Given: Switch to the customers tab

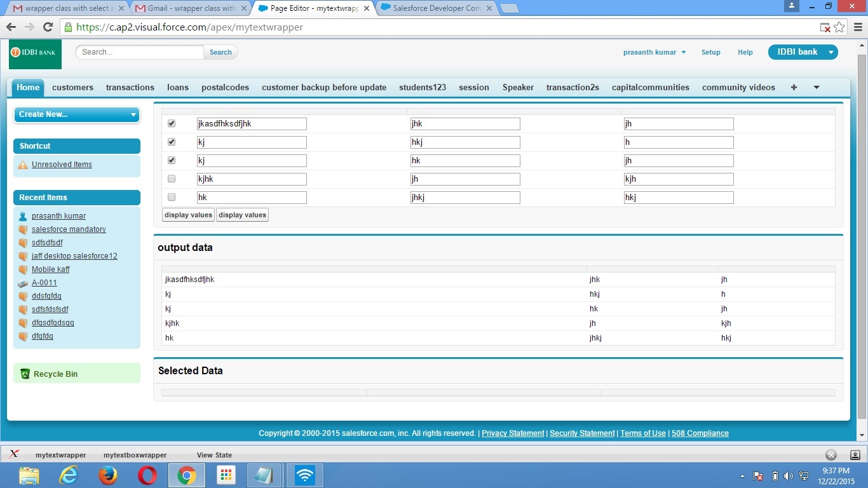Looking at the screenshot, I should (72, 88).
